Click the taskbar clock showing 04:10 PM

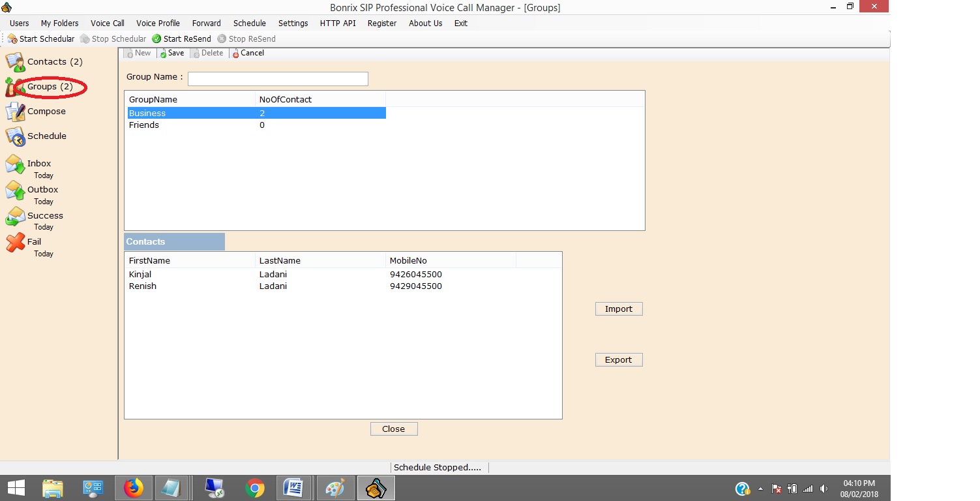coord(859,483)
